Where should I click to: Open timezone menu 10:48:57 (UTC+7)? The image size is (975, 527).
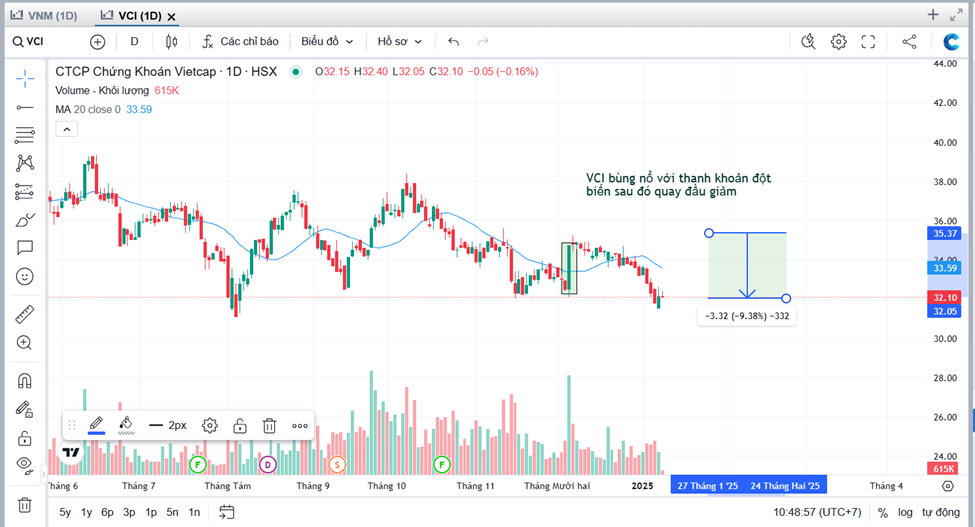(817, 512)
